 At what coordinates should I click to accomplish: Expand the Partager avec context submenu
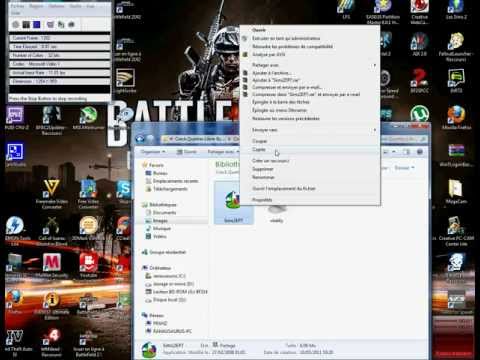click(310, 65)
